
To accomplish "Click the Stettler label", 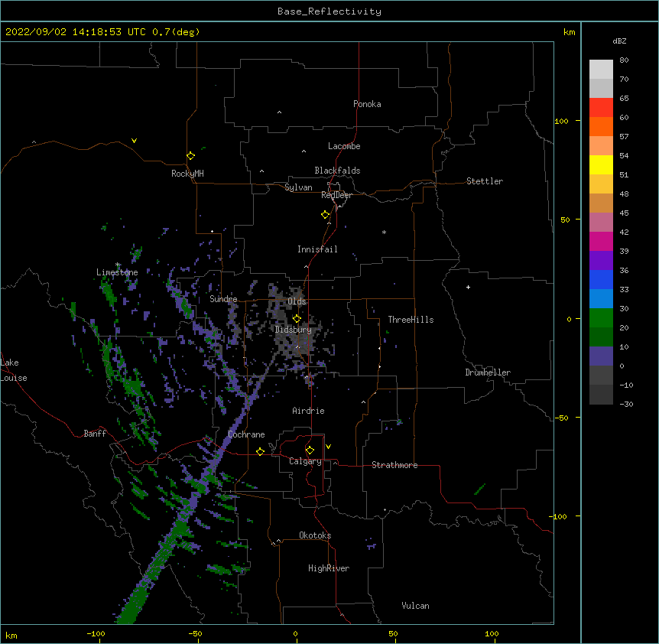I will coord(485,181).
